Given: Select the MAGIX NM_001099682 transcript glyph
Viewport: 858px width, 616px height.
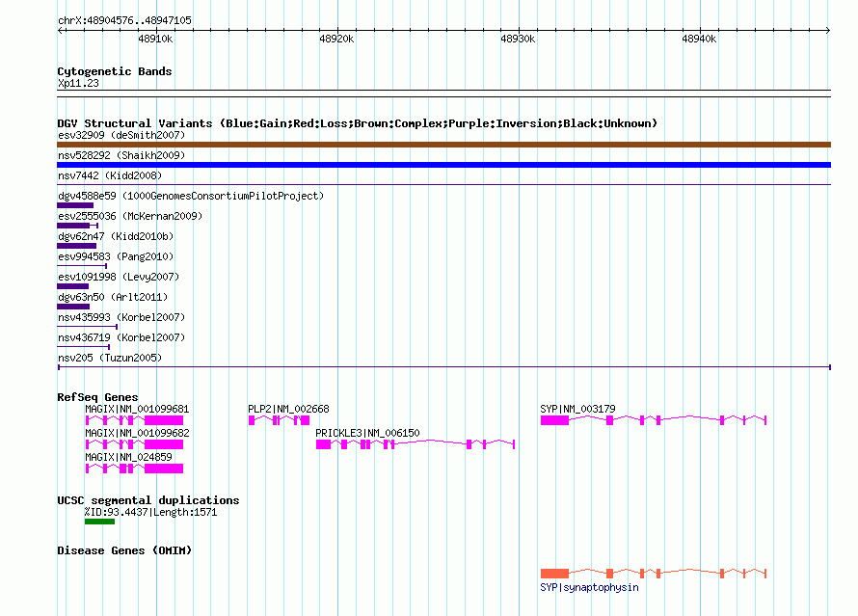Looking at the screenshot, I should click(x=134, y=444).
